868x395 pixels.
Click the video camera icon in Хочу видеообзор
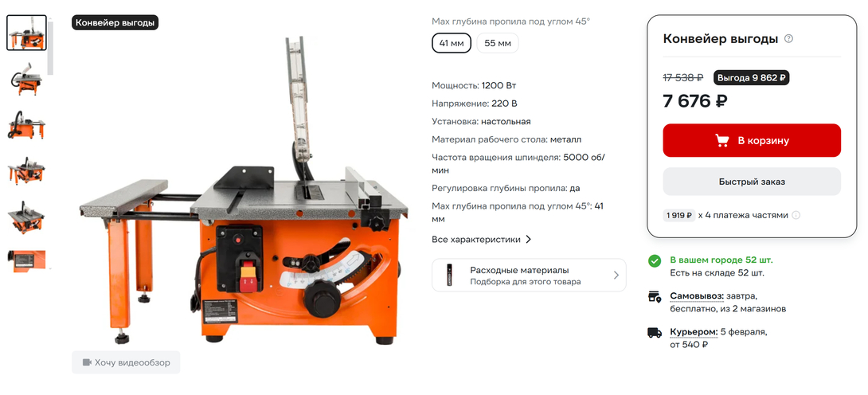coord(86,362)
